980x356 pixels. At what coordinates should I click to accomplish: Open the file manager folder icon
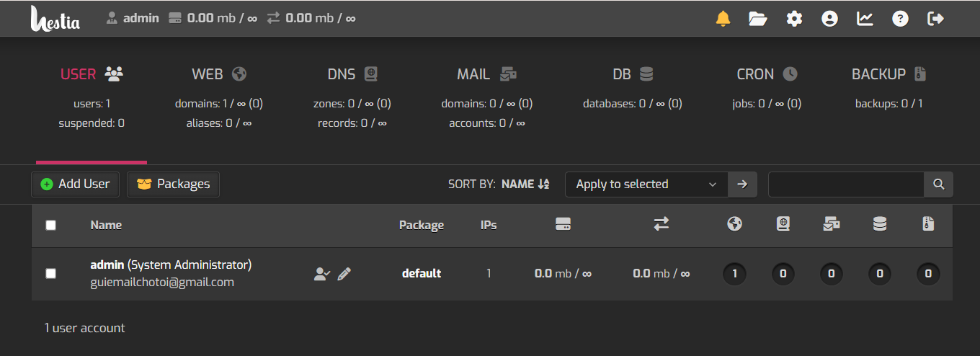click(x=758, y=19)
